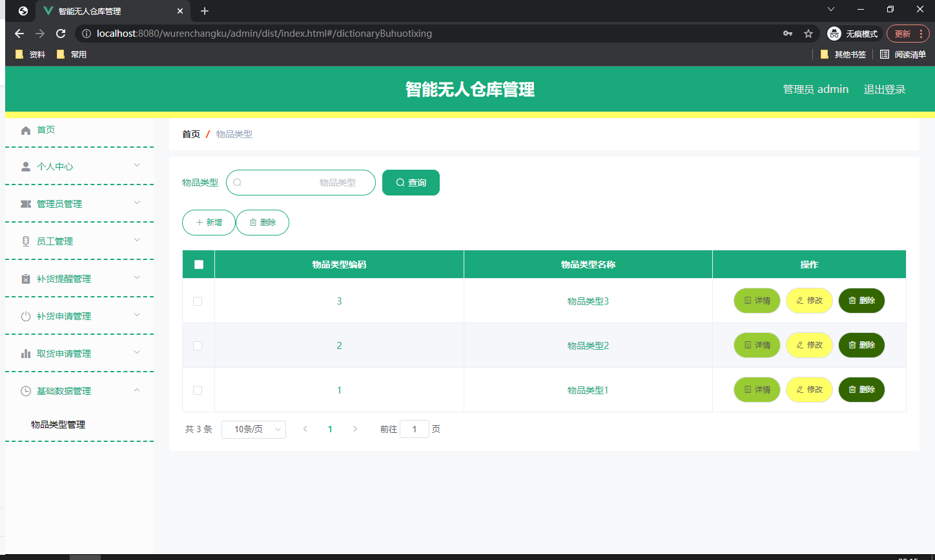Click the bar chart icon for 取货申请管理
Viewport: 935px width, 560px height.
pos(26,354)
